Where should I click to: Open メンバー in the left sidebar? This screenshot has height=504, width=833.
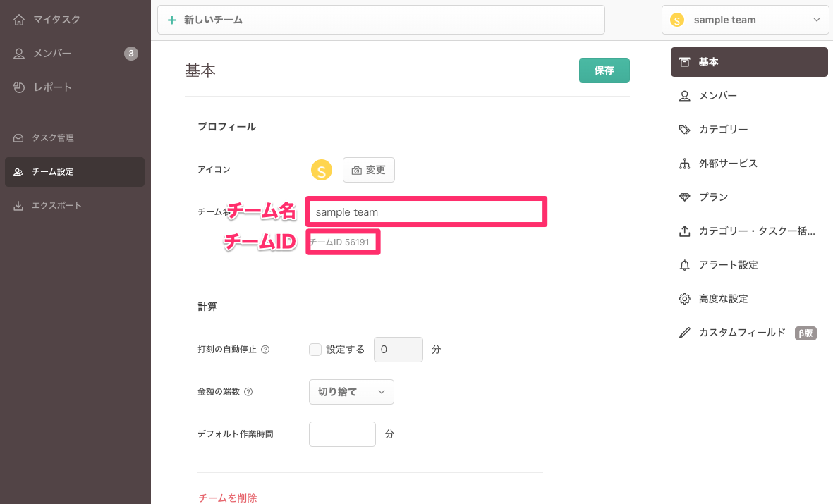(x=53, y=54)
